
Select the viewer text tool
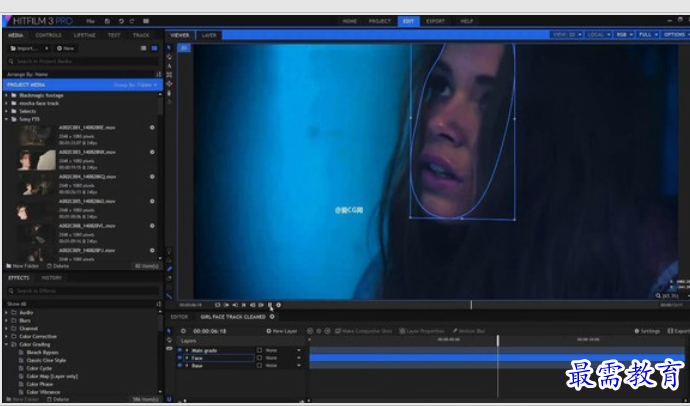point(169,66)
